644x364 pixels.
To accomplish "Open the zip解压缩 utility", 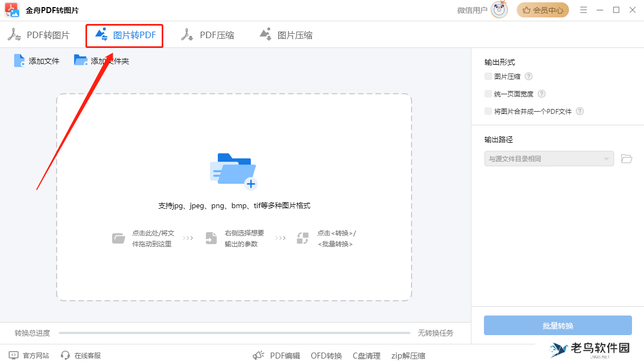I will [407, 355].
